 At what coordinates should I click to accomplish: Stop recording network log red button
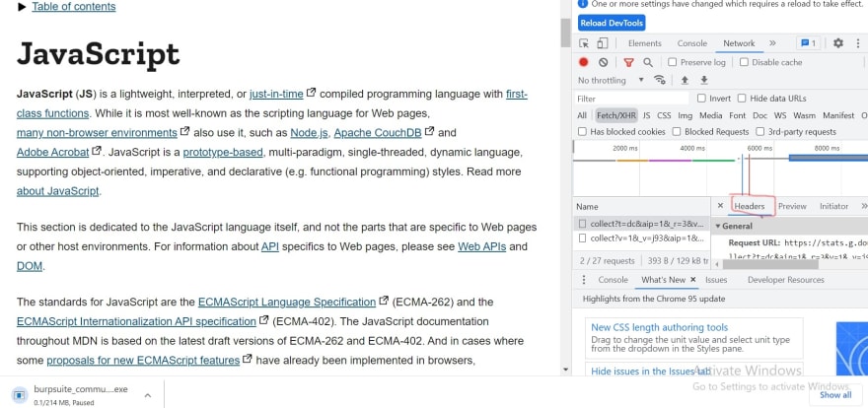click(584, 62)
